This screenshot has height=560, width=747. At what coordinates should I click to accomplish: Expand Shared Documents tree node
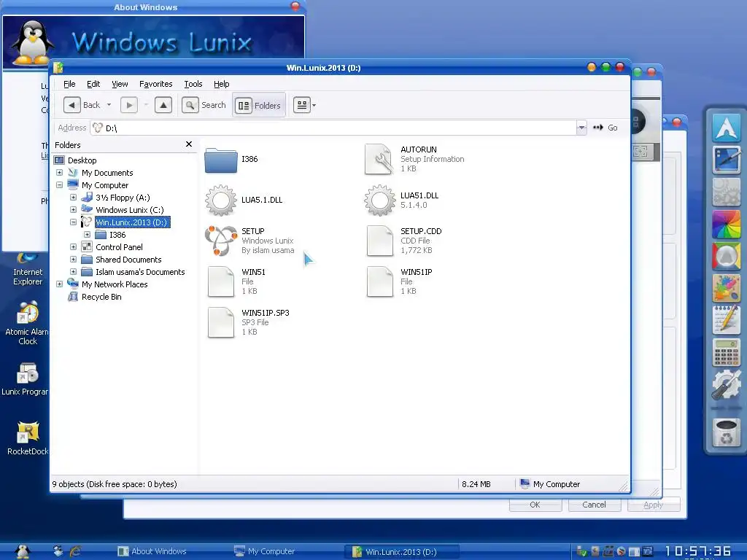[74, 260]
